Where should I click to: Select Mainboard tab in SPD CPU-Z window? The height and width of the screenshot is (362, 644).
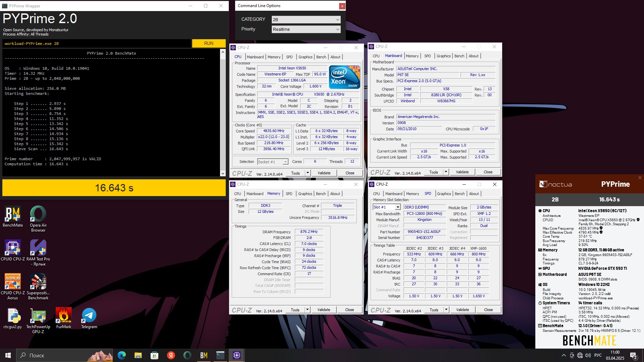(394, 194)
